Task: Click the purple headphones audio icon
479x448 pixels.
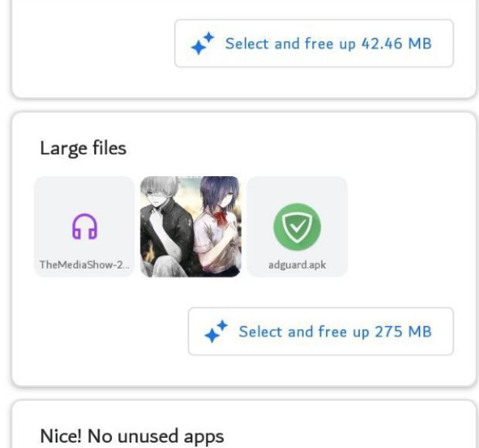Action: [85, 226]
